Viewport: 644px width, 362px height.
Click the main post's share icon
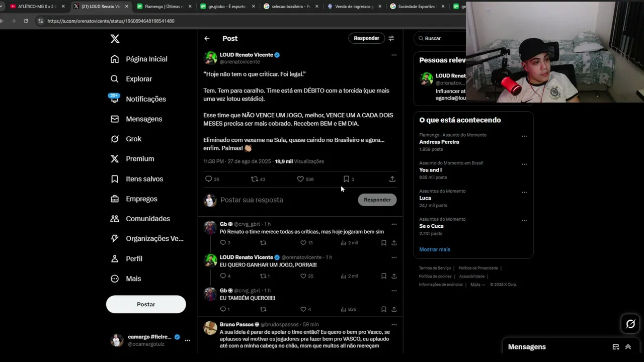click(x=392, y=179)
